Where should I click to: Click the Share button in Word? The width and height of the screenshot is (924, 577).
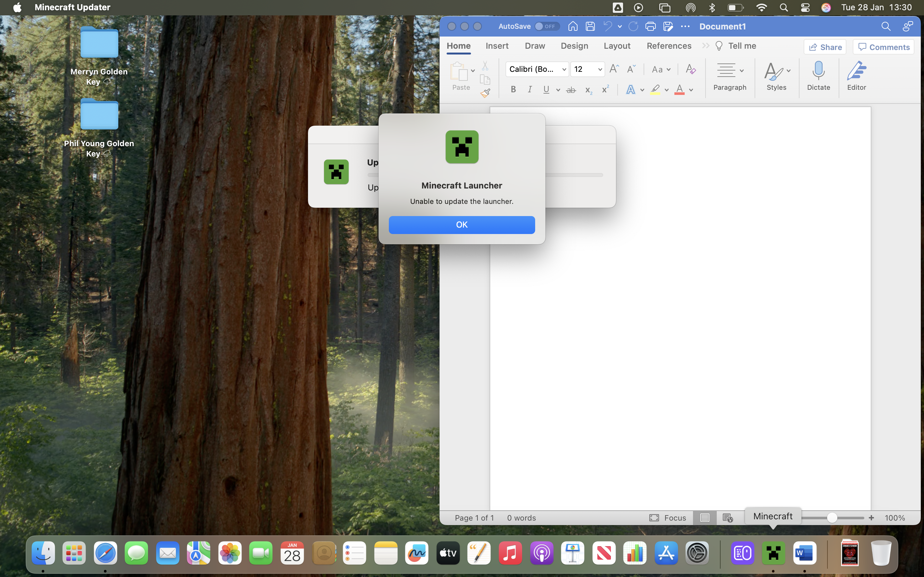point(825,47)
